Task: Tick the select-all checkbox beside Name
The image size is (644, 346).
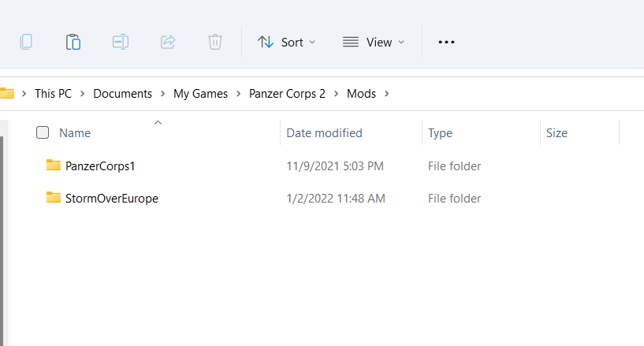Action: tap(43, 132)
